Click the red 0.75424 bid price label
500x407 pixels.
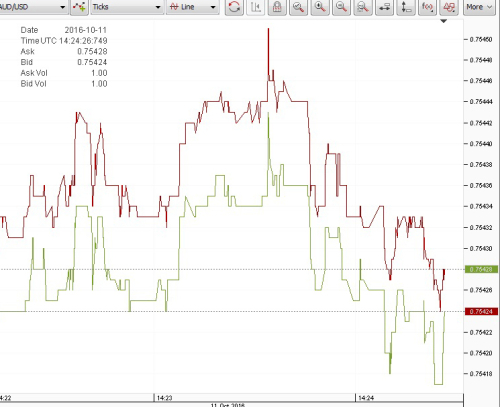tap(481, 311)
